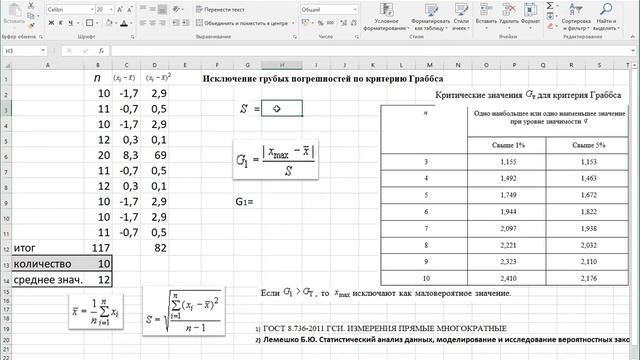Click the comma style (000) icon
Screen dimensions: 640x360
click(331, 23)
